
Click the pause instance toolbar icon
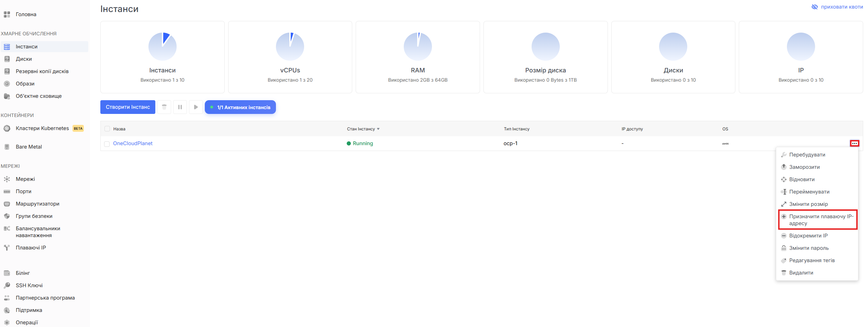[x=180, y=107]
